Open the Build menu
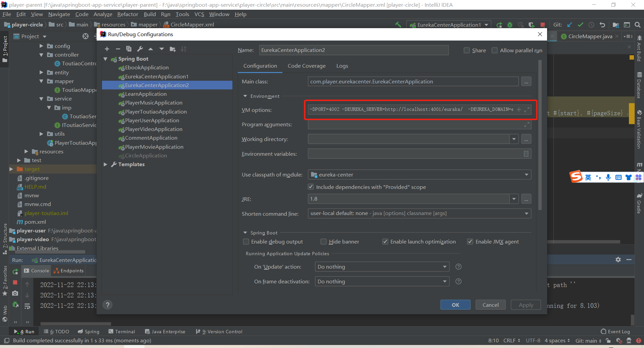Screen dimensions: 644x348 point(150,14)
